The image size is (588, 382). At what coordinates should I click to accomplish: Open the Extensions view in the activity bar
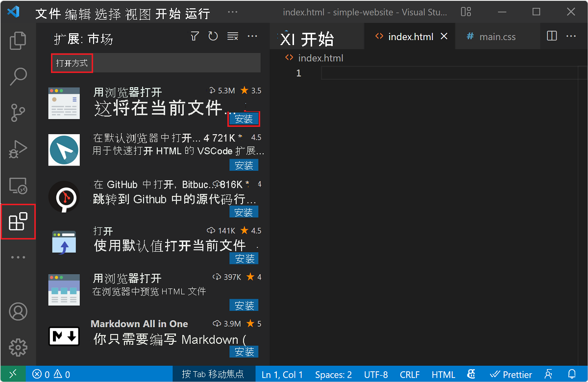18,221
